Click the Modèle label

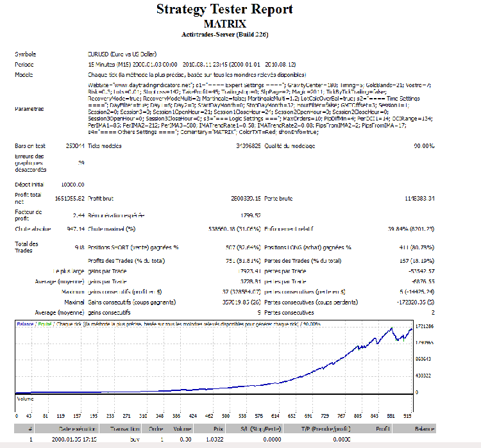tap(24, 75)
